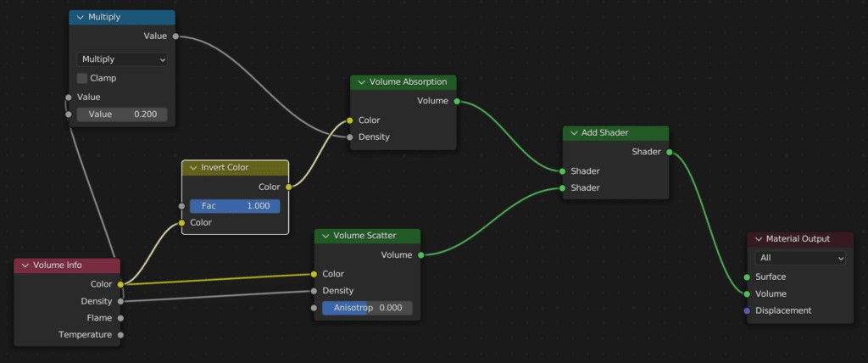Open the Material Output target dropdown set to All
The height and width of the screenshot is (363, 868).
[800, 258]
